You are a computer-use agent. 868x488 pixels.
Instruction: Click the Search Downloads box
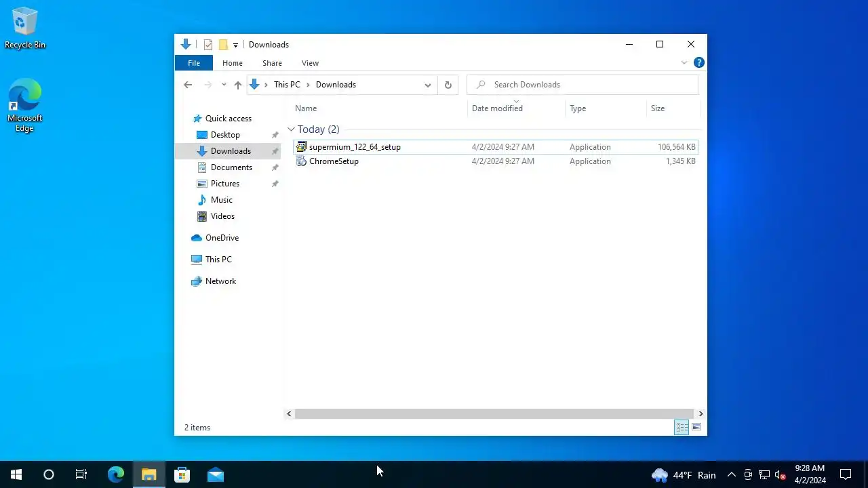[582, 85]
